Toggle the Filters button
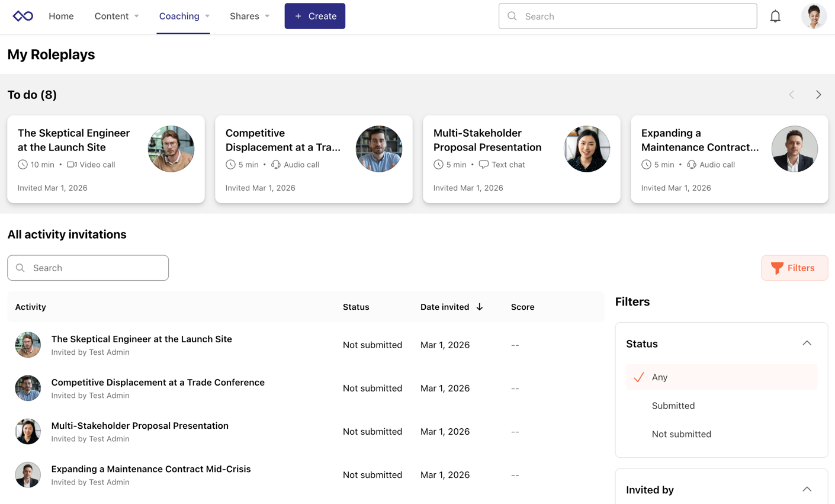835x504 pixels. tap(794, 268)
